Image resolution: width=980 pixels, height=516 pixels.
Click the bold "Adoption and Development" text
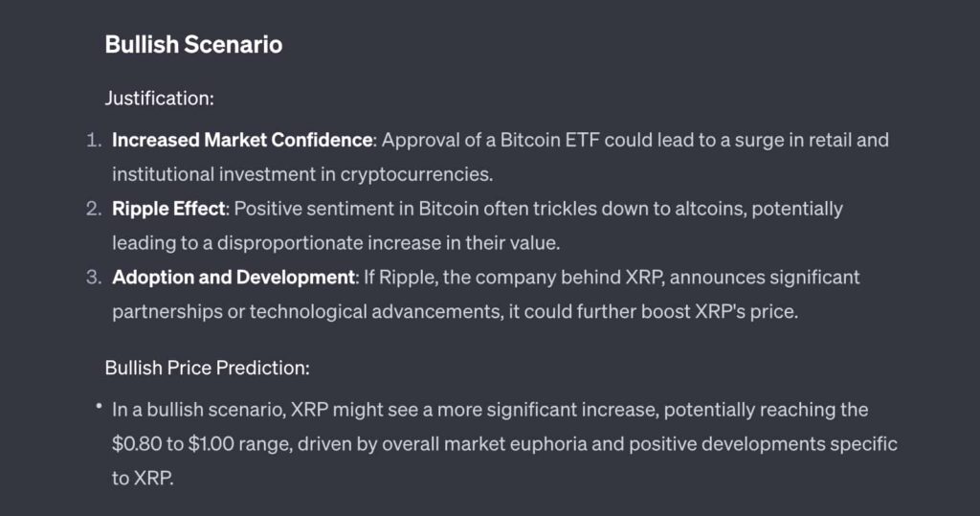pos(234,278)
